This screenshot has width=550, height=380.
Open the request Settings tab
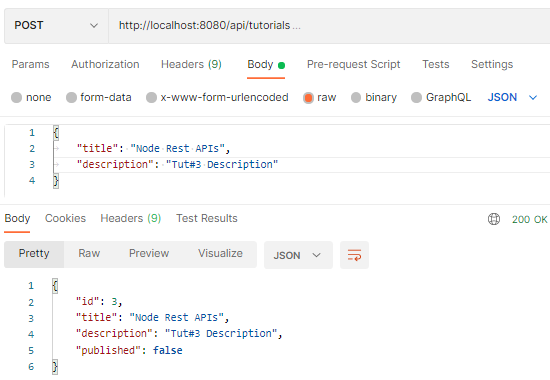pos(492,64)
